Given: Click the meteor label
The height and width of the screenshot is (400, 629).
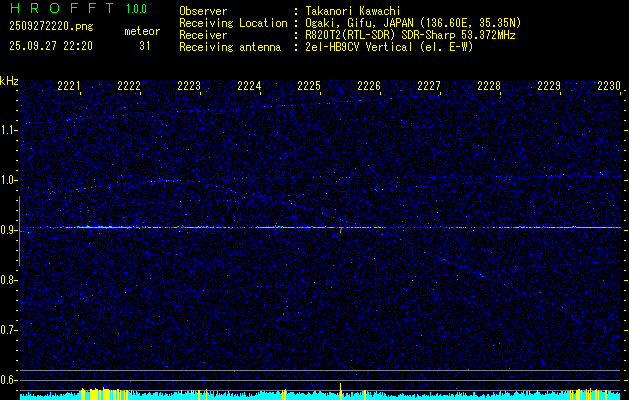Looking at the screenshot, I should [142, 31].
